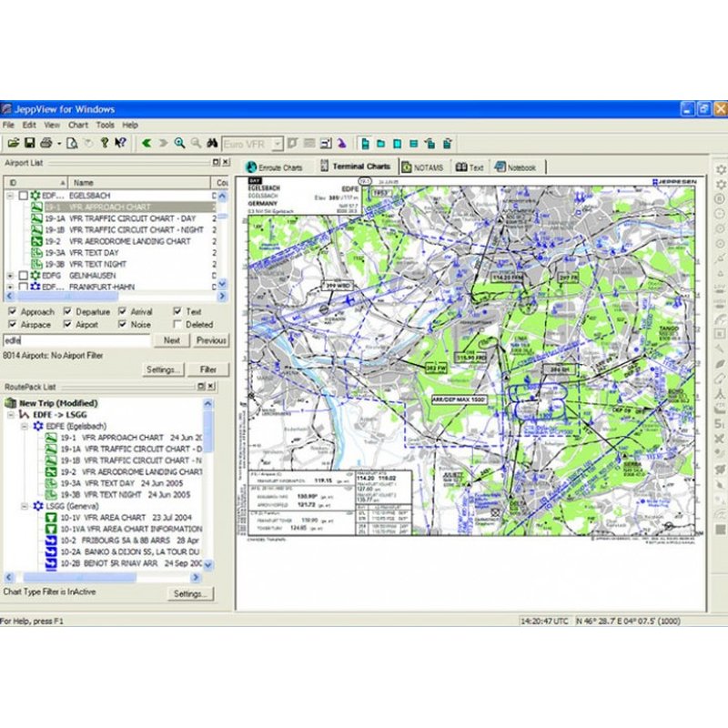
Task: Click chart icon for 19-2 VFR Aerodrome Landing
Action: click(x=37, y=241)
